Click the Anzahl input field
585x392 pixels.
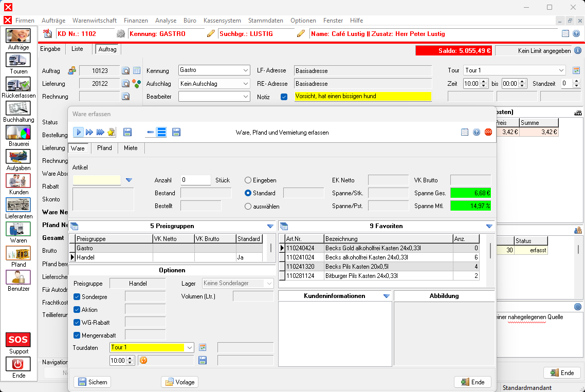(195, 180)
